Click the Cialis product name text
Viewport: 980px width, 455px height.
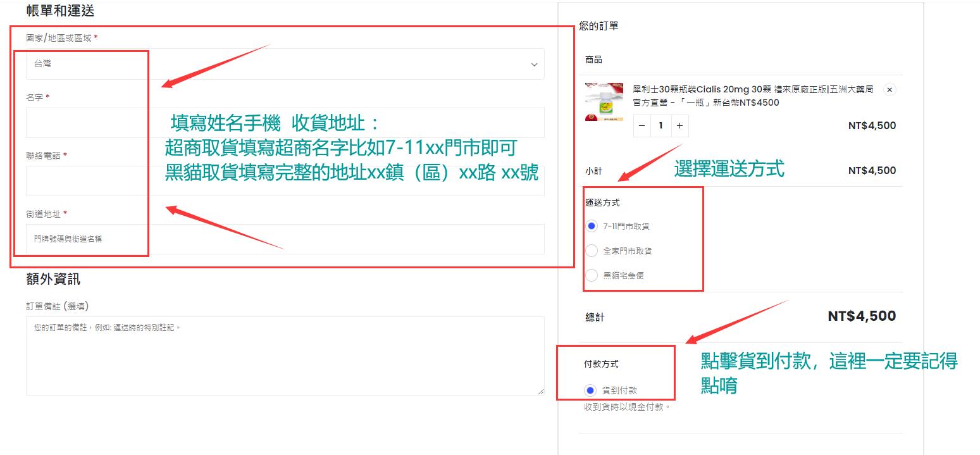(753, 96)
